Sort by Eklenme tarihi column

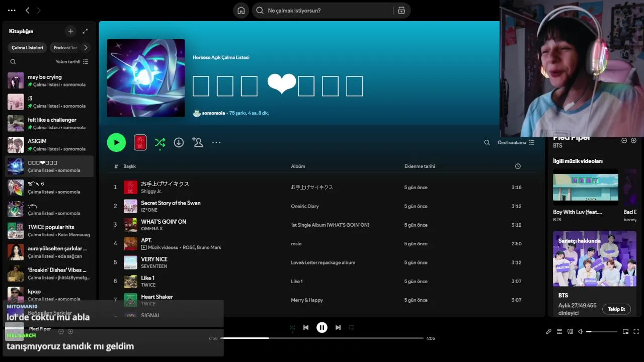pos(420,166)
